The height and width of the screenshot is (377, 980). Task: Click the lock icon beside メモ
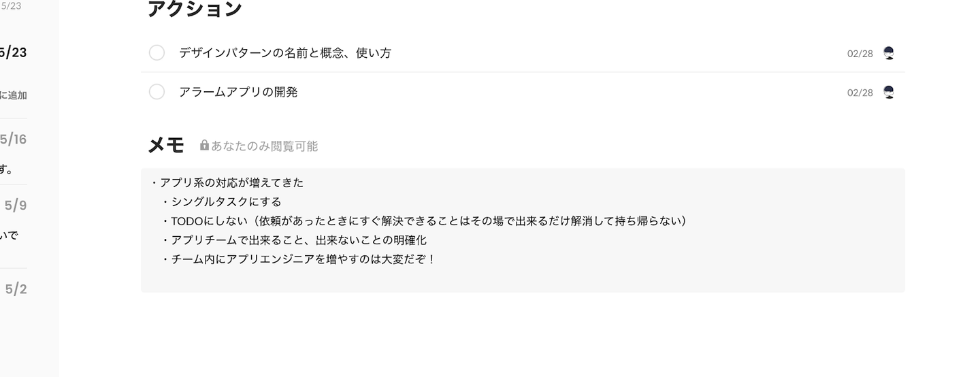pyautogui.click(x=204, y=146)
